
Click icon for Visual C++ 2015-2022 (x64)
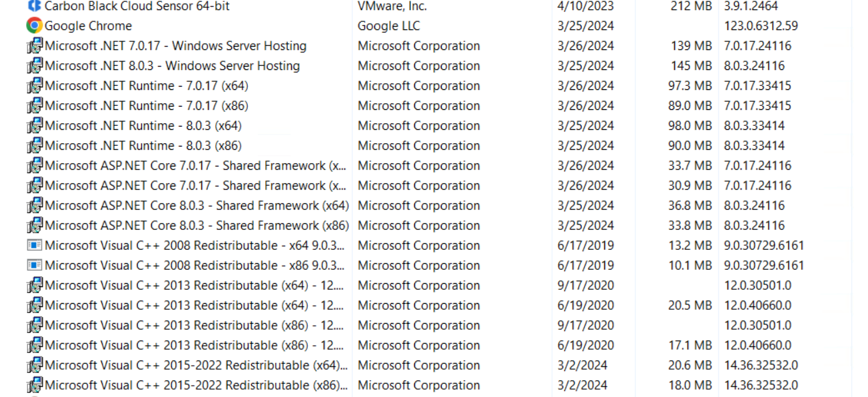[x=34, y=366]
